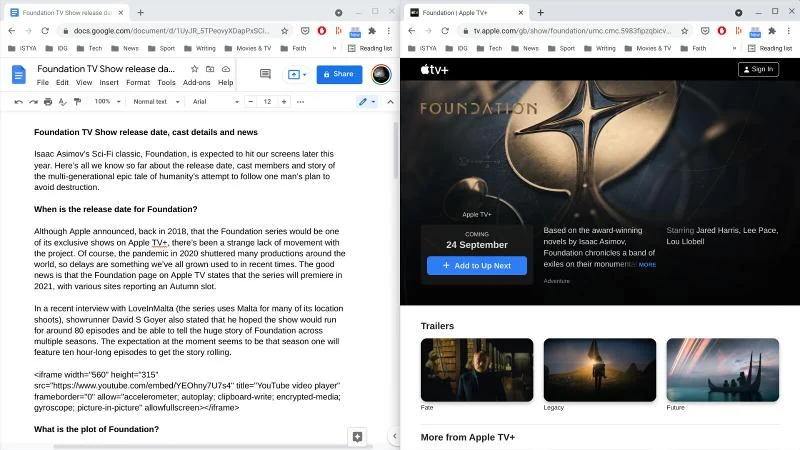Open Reading list in Docs window
The height and width of the screenshot is (450, 800).
pyautogui.click(x=370, y=48)
